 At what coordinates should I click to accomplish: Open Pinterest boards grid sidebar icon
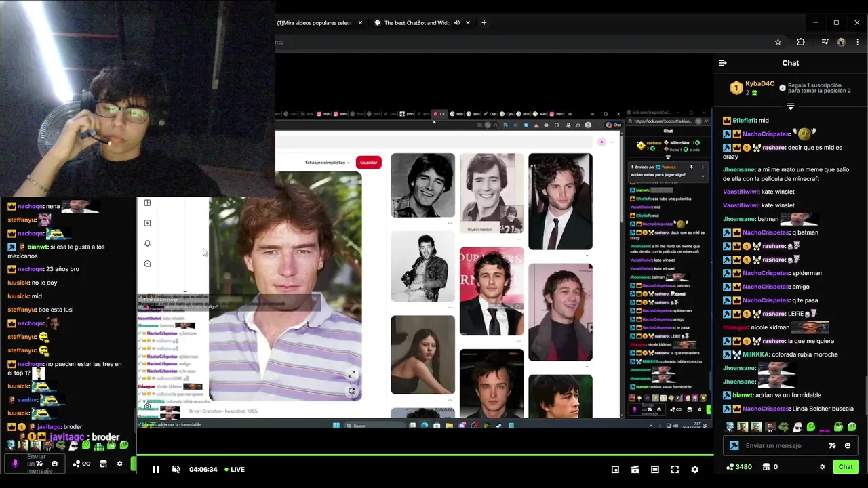pyautogui.click(x=147, y=203)
